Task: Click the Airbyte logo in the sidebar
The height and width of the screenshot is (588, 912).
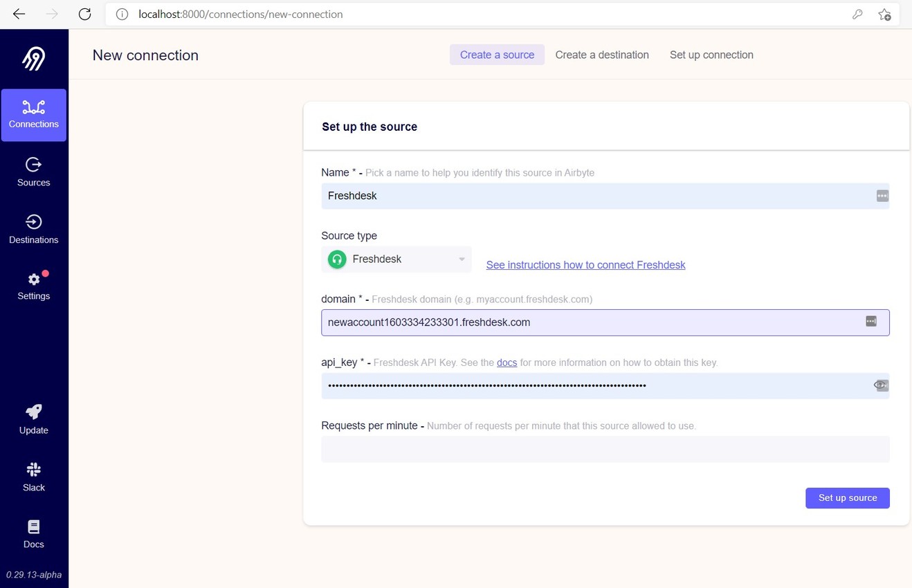Action: point(33,58)
